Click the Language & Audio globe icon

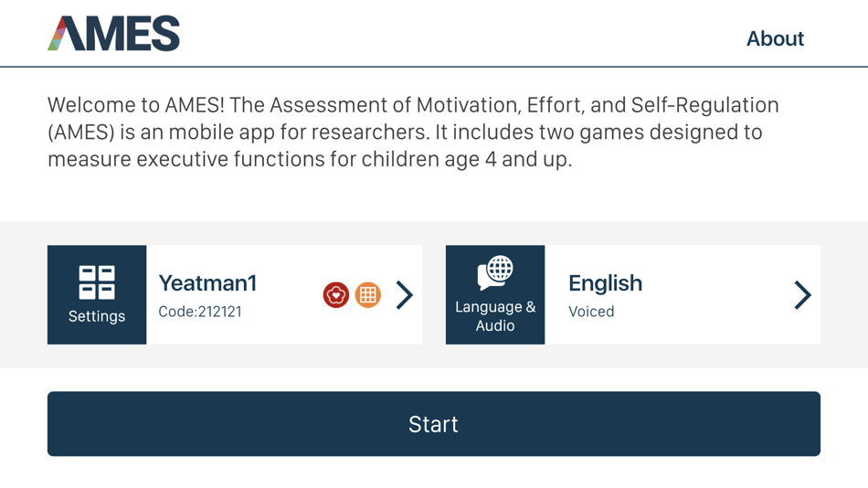pyautogui.click(x=495, y=272)
